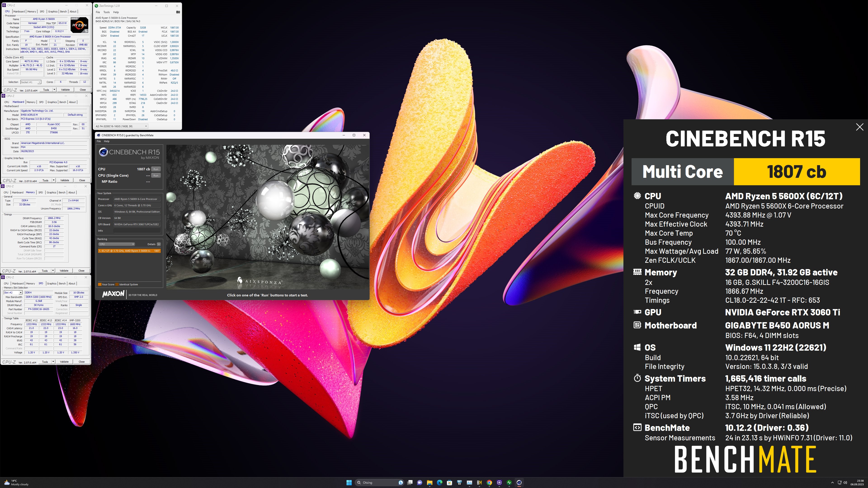Open the Teams Chat taskbar icon
868x488 pixels.
tap(420, 482)
